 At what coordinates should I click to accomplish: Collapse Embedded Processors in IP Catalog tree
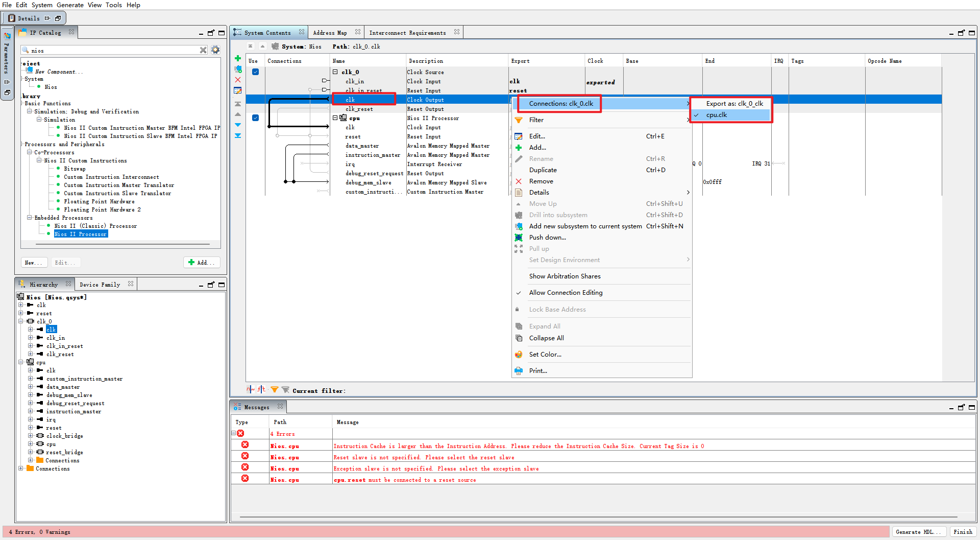pyautogui.click(x=29, y=218)
